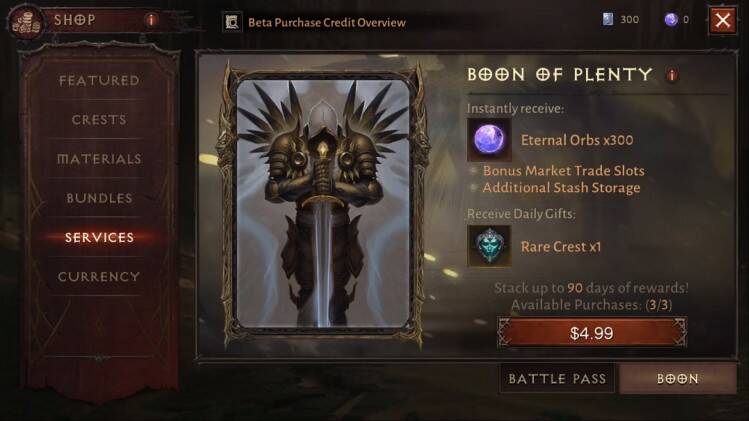
Task: Select the Materials category
Action: click(x=99, y=159)
